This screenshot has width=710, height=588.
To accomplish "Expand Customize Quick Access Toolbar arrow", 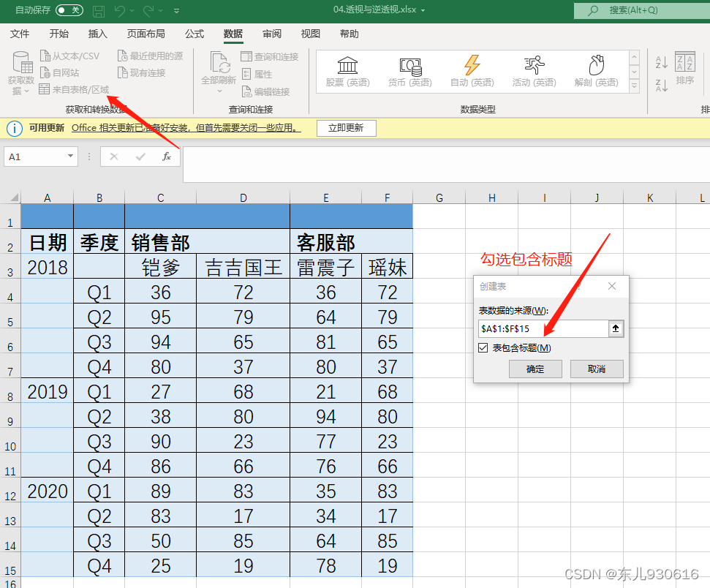I will click(177, 10).
